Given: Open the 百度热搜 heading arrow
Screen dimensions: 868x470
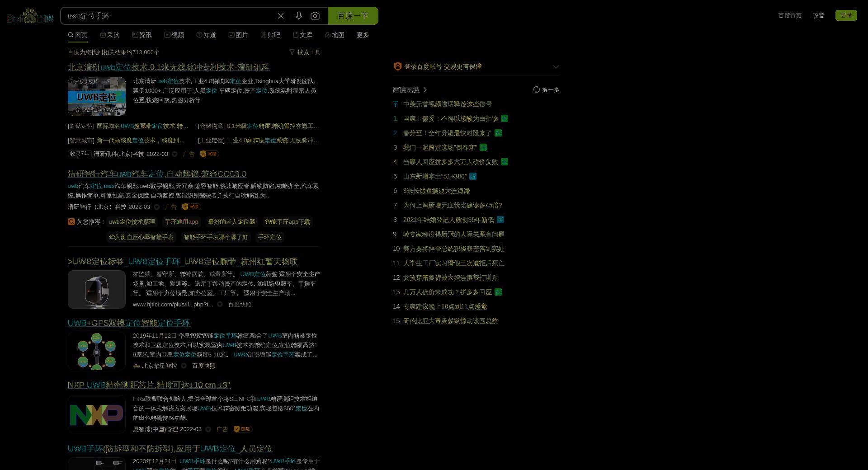Looking at the screenshot, I should (x=425, y=90).
